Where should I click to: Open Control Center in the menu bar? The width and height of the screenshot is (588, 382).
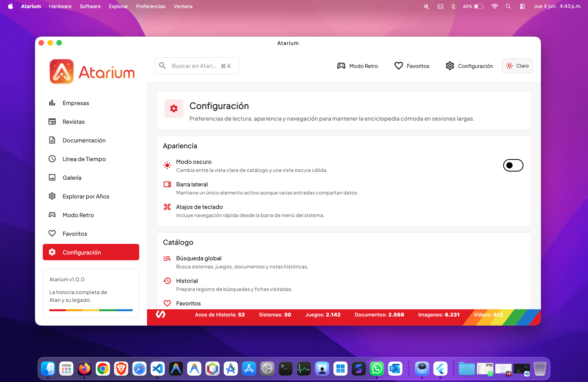pos(522,6)
